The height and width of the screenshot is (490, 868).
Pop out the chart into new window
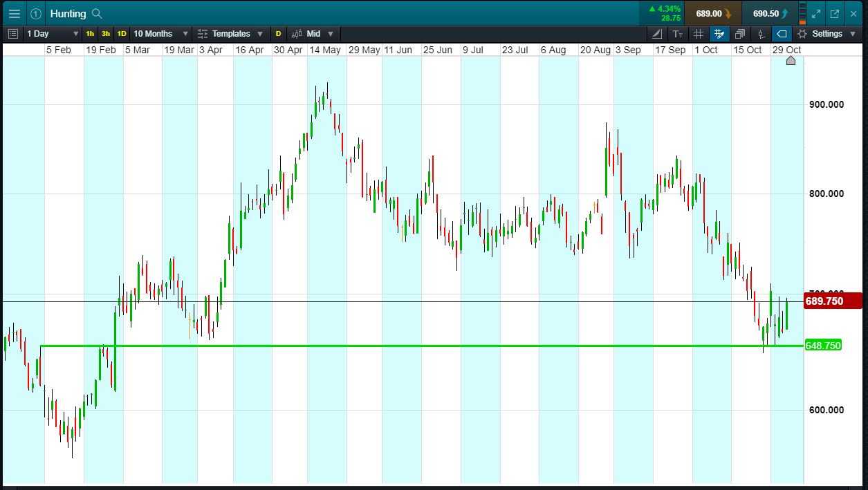[x=835, y=13]
